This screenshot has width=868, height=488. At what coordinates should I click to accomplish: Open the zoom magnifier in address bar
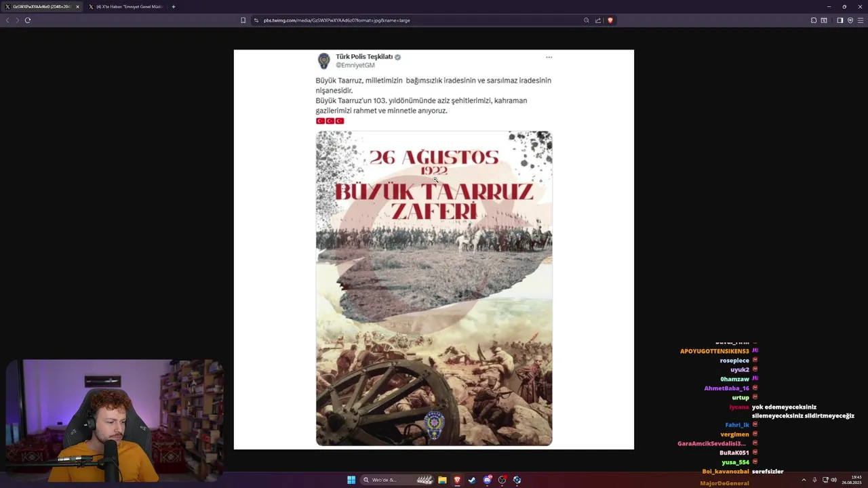[x=587, y=20]
